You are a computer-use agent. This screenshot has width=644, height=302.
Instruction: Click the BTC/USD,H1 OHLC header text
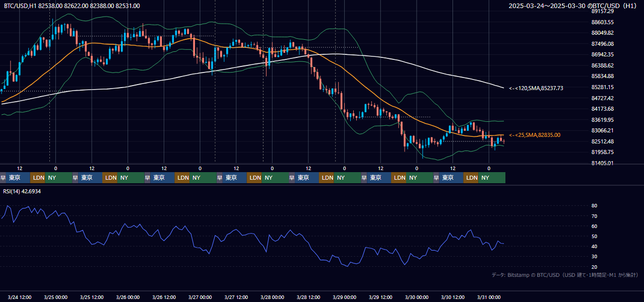[x=72, y=6]
